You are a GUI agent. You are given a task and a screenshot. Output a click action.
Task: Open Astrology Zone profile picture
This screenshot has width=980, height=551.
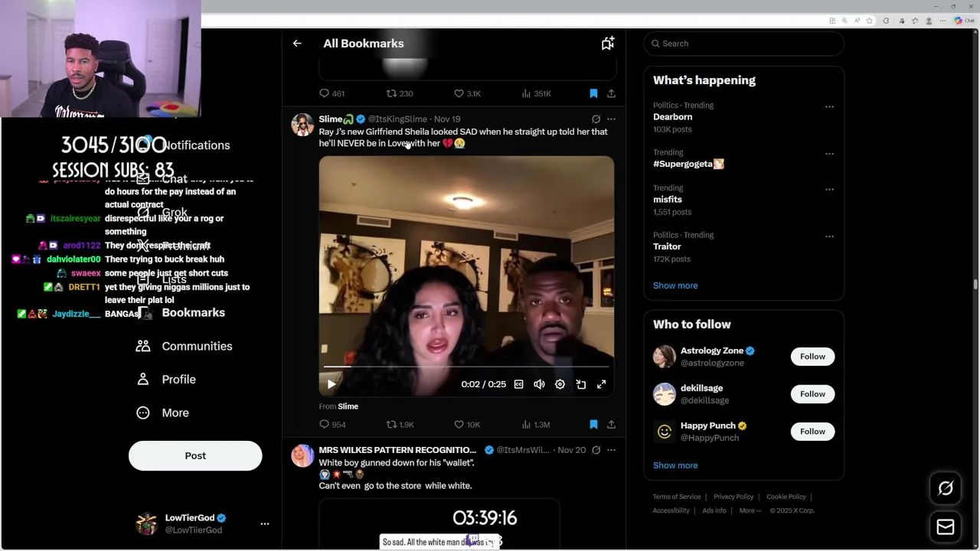[665, 357]
